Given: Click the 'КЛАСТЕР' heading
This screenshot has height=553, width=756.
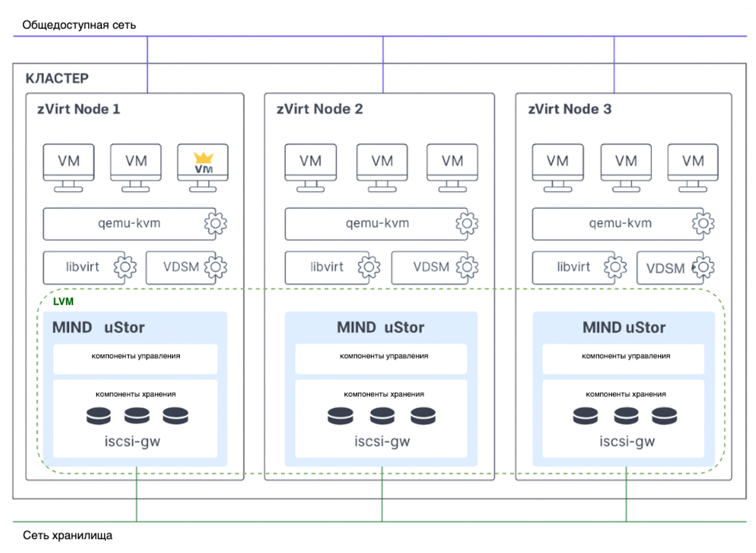Looking at the screenshot, I should click(x=57, y=78).
